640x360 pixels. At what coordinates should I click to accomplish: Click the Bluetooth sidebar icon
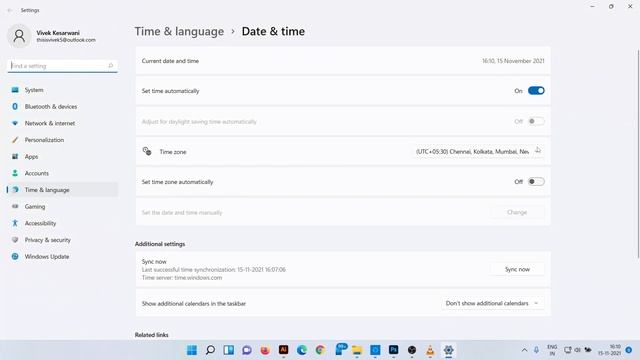pos(15,107)
